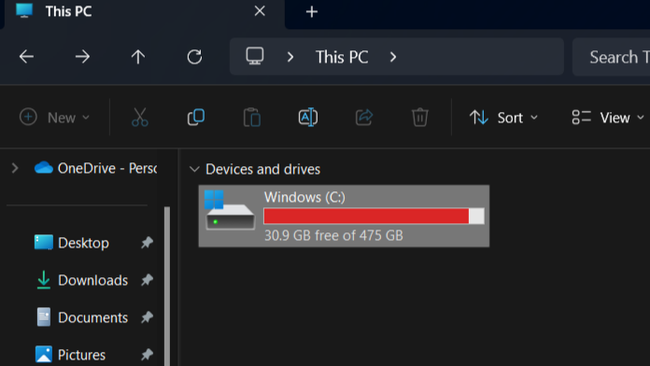Open the View dropdown menu

point(607,118)
